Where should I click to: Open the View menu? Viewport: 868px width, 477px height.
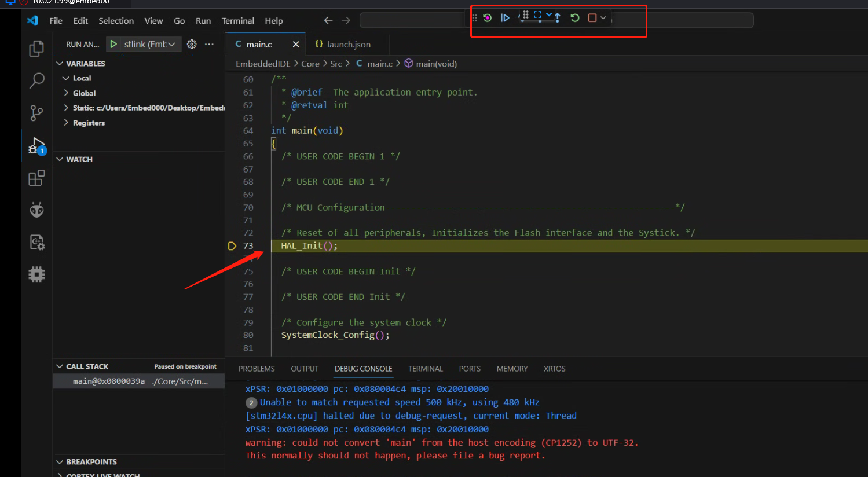153,21
